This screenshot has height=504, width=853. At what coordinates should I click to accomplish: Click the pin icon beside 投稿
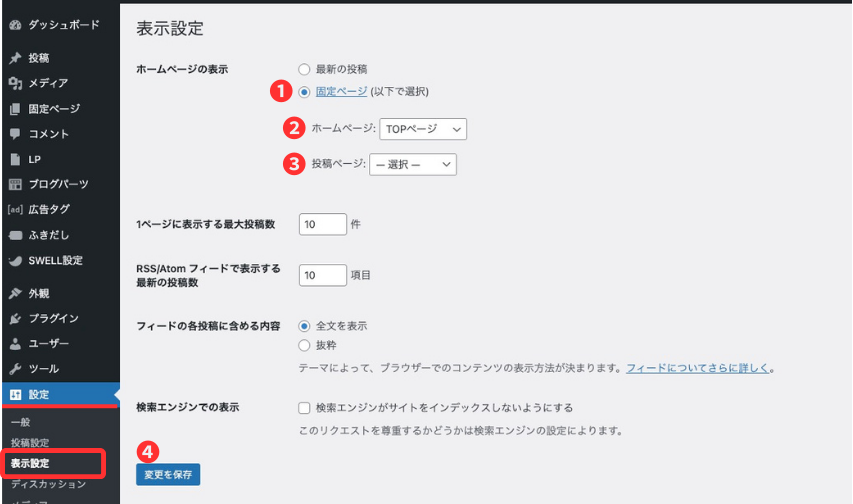tap(15, 58)
